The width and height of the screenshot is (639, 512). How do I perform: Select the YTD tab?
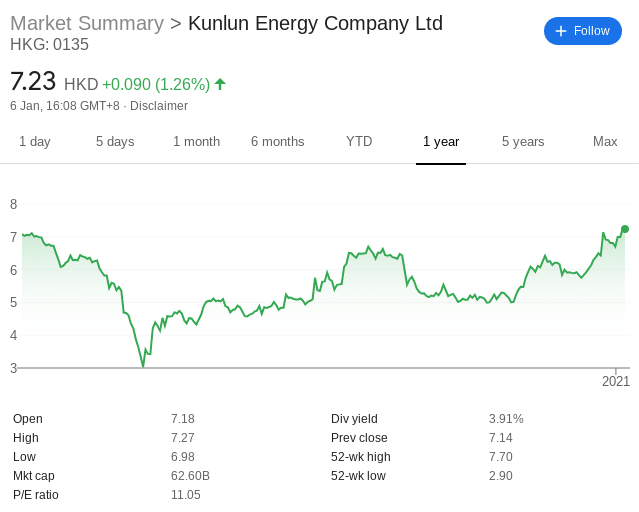[x=359, y=141]
